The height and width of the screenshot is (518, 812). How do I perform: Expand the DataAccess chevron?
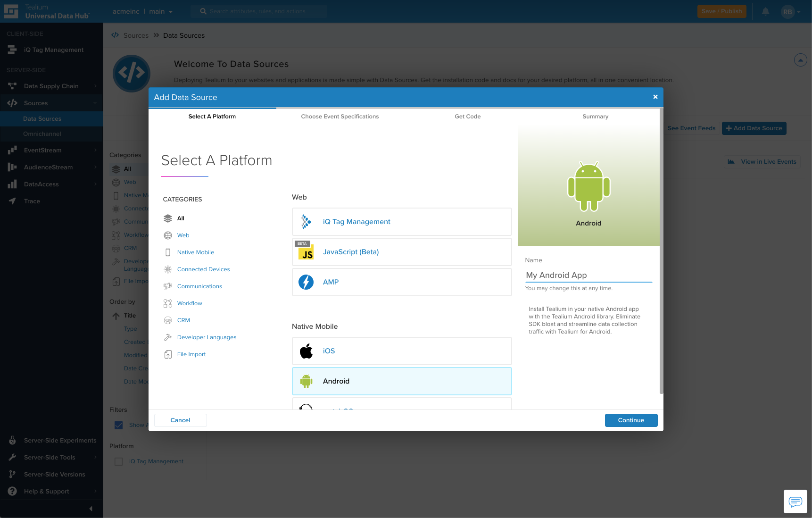pyautogui.click(x=95, y=184)
